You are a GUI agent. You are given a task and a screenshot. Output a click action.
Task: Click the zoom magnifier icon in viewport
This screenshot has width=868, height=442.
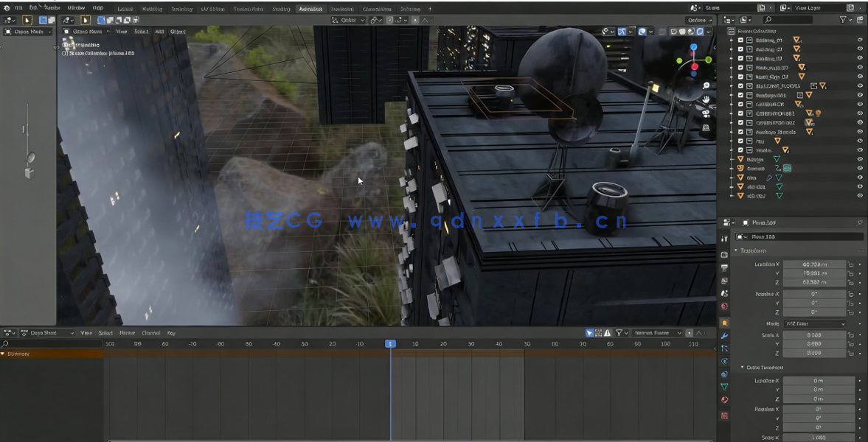pos(706,86)
